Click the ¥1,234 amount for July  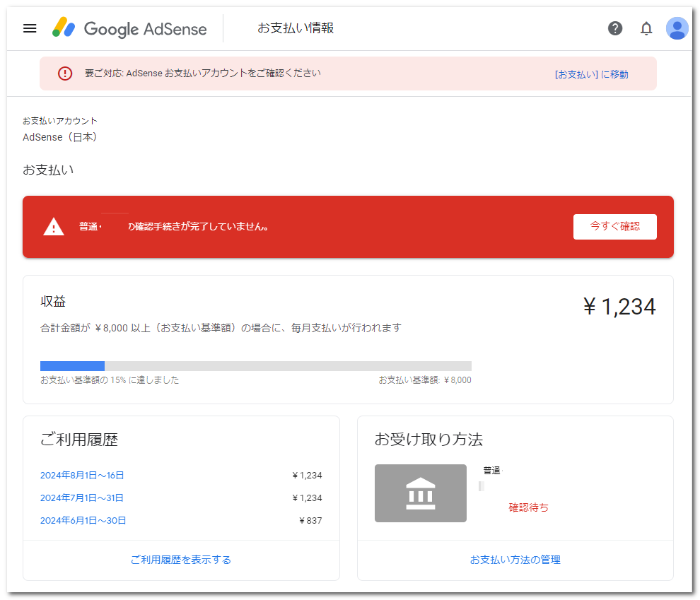tap(307, 498)
